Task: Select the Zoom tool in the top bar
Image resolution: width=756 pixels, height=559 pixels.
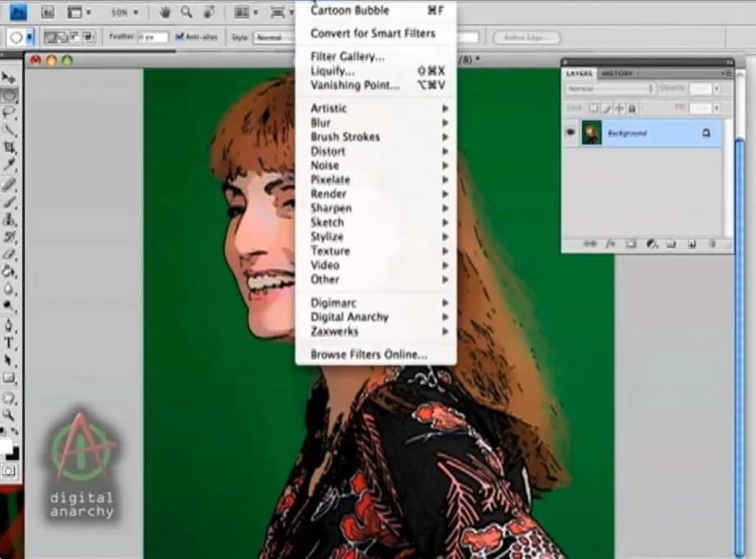Action: [187, 12]
